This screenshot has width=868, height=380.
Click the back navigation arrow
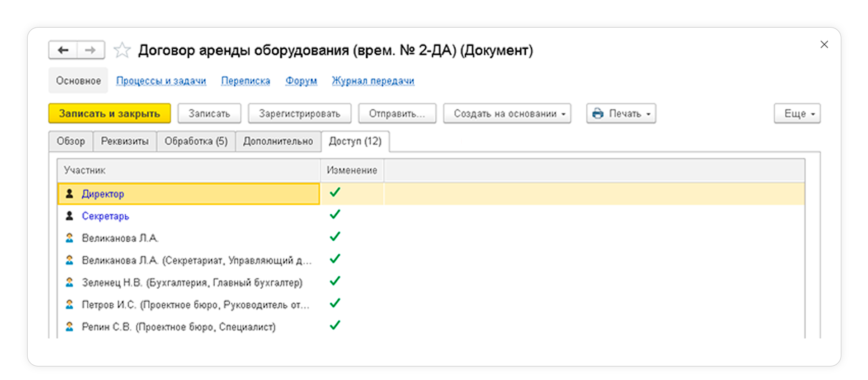pos(63,50)
